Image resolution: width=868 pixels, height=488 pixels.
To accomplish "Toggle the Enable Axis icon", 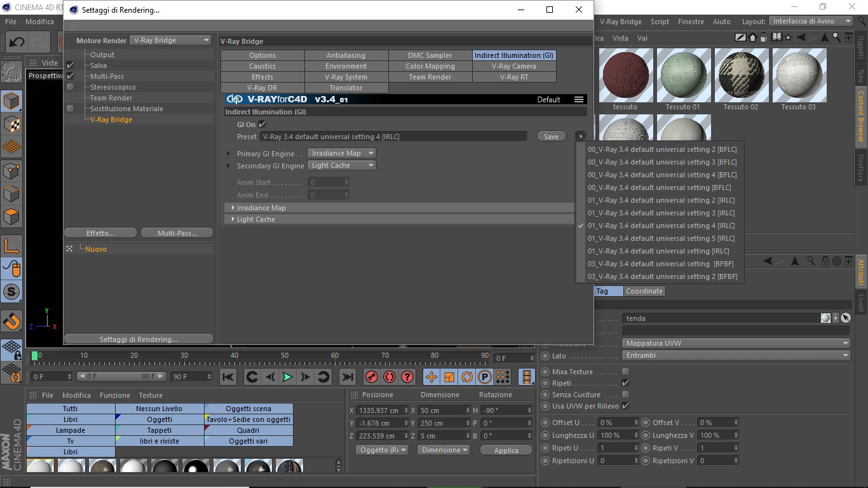I will [x=11, y=246].
